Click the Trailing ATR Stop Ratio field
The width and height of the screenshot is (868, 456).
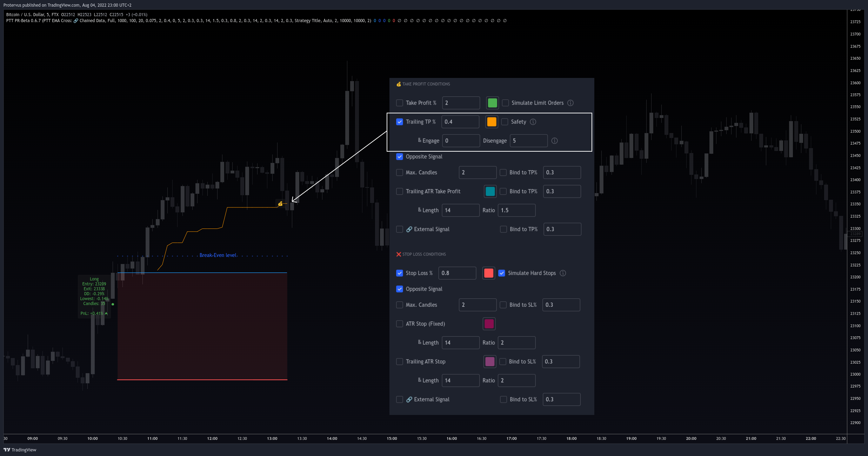click(516, 381)
